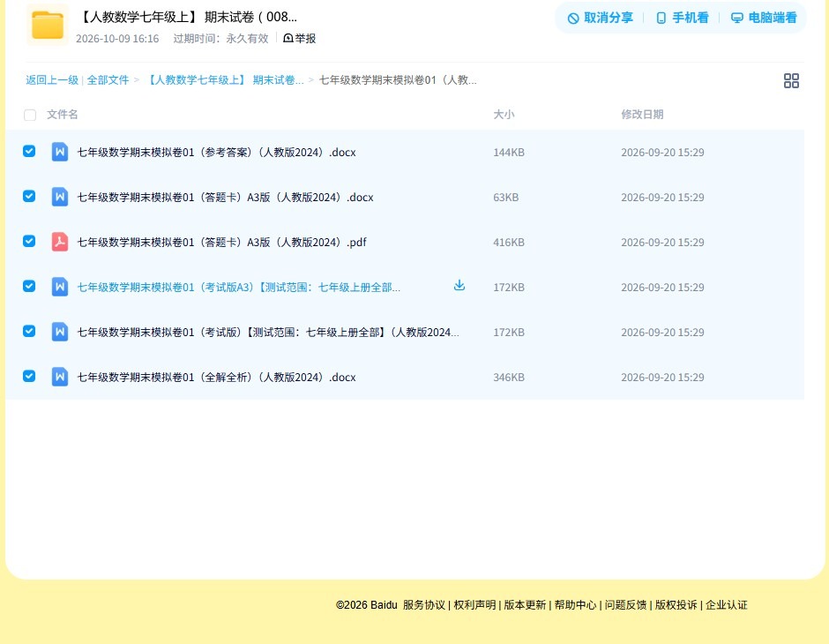The image size is (829, 644).
Task: Deselect the 考试版 测试范围 file checkbox
Action: pos(29,331)
